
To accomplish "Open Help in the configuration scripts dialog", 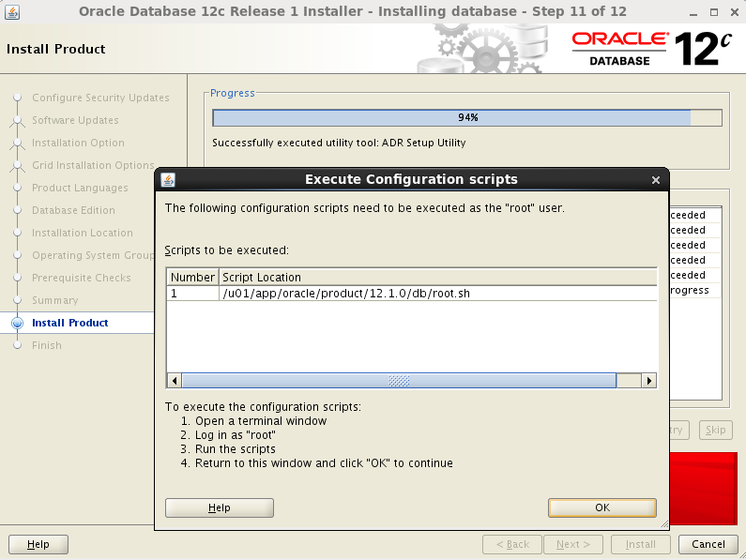I will click(220, 507).
